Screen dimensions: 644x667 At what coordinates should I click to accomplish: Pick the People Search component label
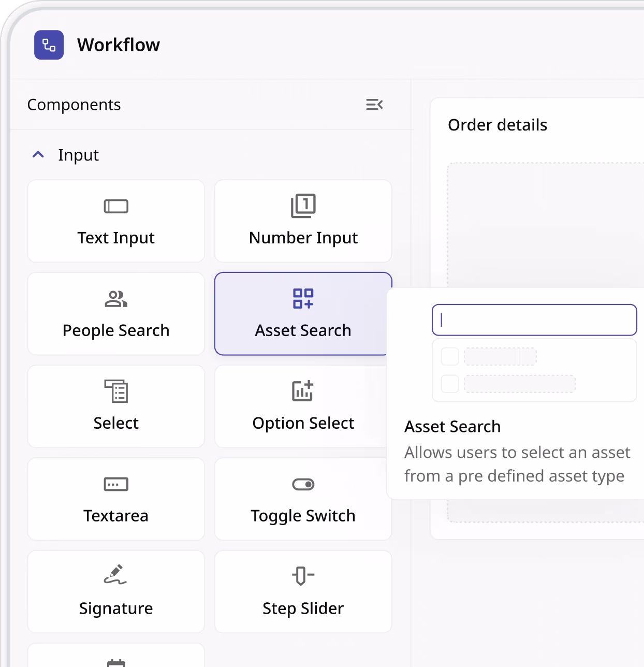[x=116, y=330]
